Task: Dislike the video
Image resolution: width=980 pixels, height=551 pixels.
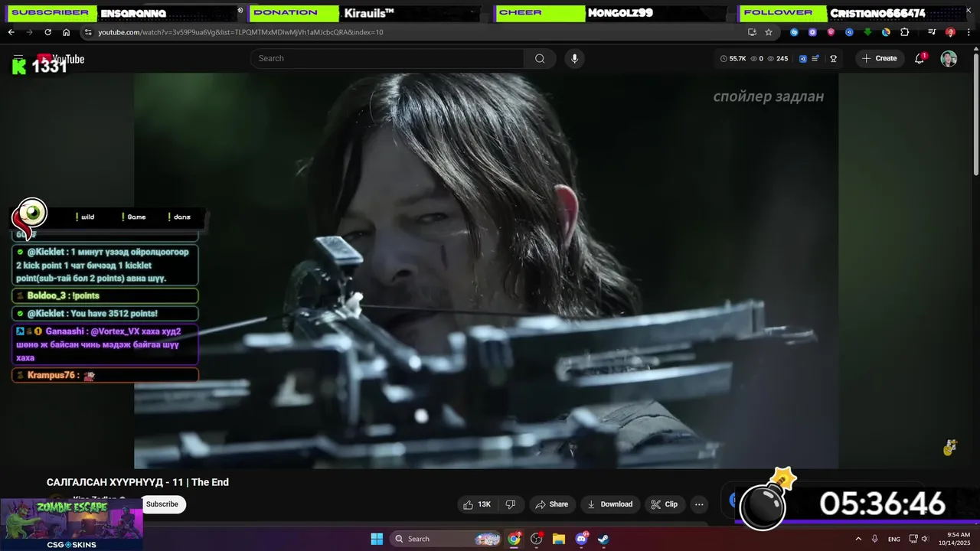Action: pos(511,504)
